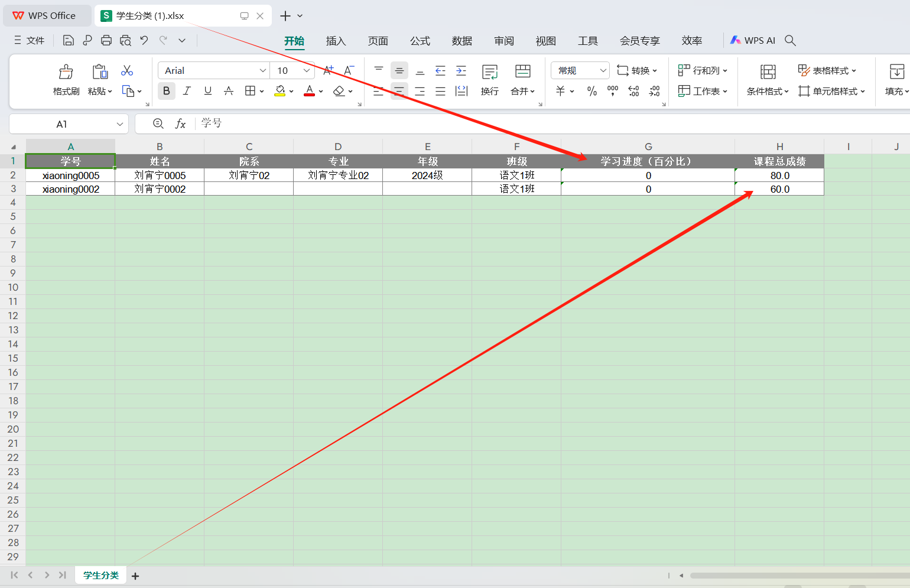Screen dimensions: 910x588
Task: Click the red font color swatch
Action: click(x=309, y=91)
